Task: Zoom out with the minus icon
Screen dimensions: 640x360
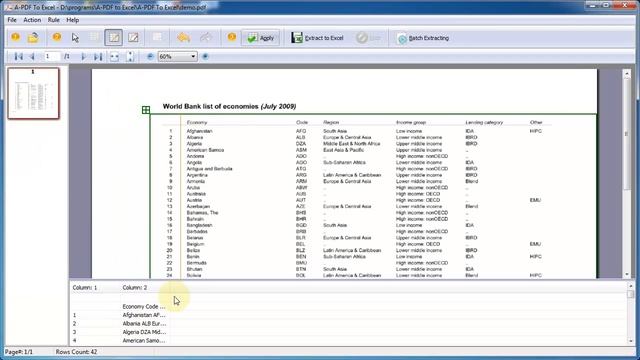Action: (x=150, y=56)
